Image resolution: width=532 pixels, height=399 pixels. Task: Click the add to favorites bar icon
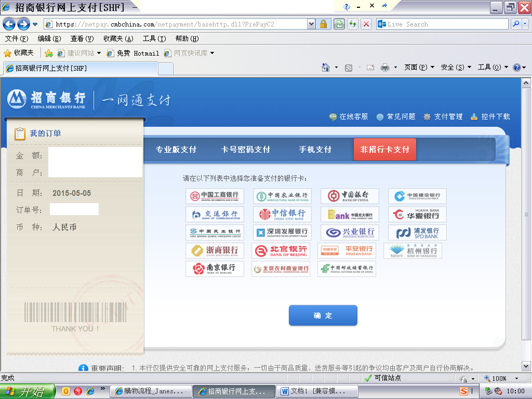click(49, 54)
